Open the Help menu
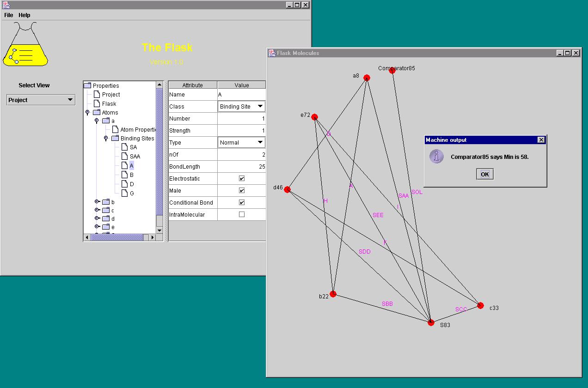This screenshot has width=588, height=388. [x=24, y=15]
